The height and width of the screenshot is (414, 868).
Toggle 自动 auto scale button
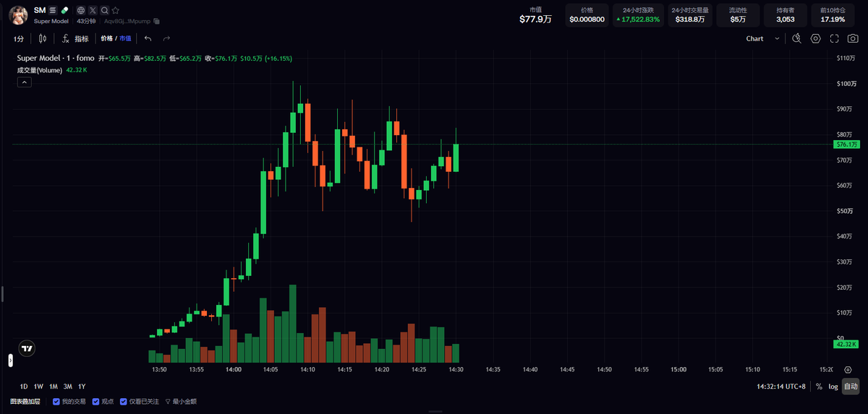click(851, 387)
